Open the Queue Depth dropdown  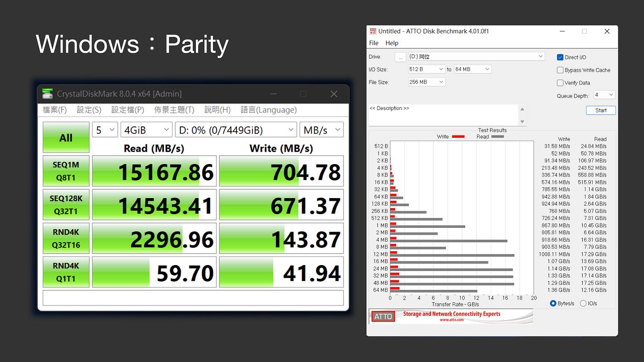coord(604,95)
